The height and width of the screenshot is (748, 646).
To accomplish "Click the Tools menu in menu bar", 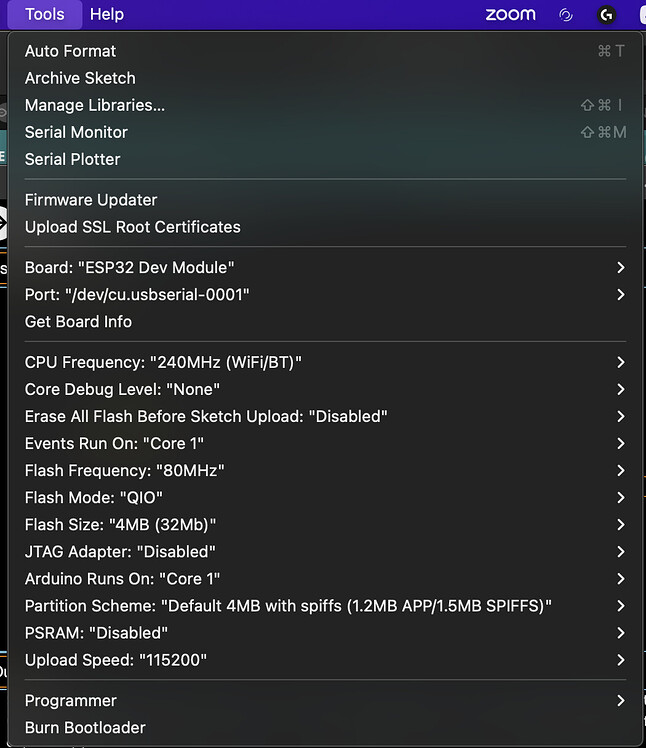I will point(45,14).
